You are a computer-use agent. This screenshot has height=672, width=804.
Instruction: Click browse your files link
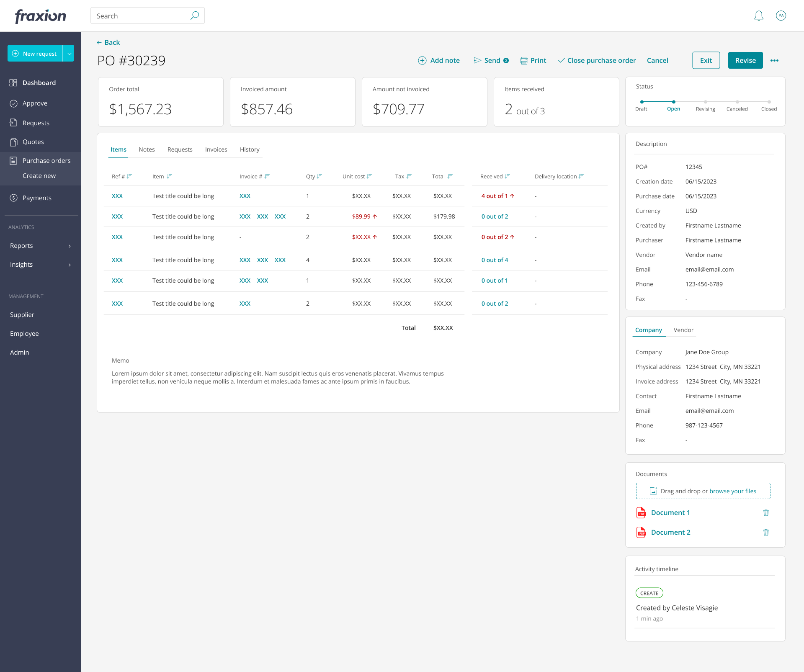pos(732,491)
